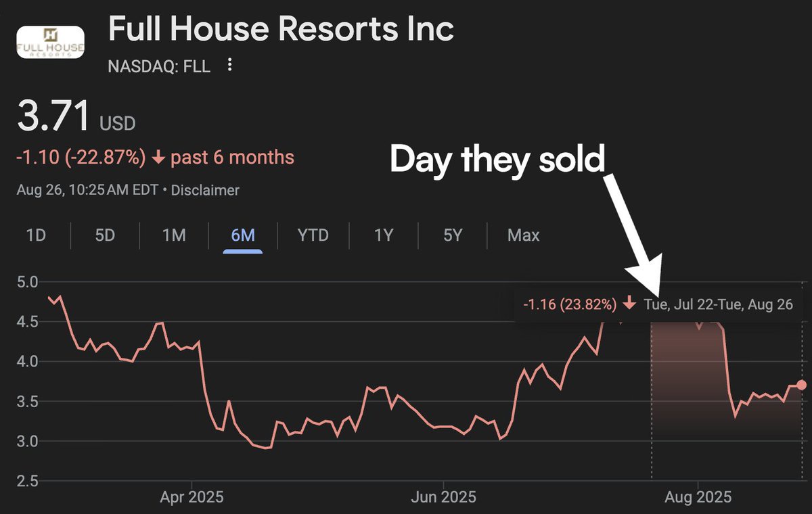812x514 pixels.
Task: Click the white annotation arrow
Action: (x=639, y=230)
